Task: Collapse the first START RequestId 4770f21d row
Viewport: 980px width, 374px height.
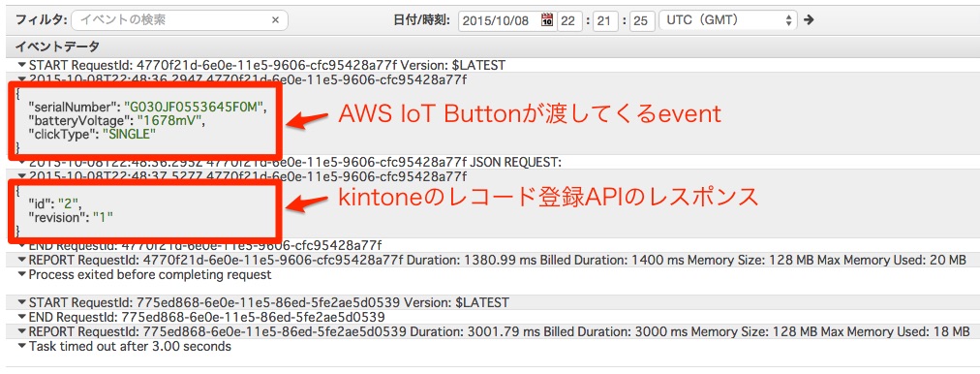Action: (22, 65)
